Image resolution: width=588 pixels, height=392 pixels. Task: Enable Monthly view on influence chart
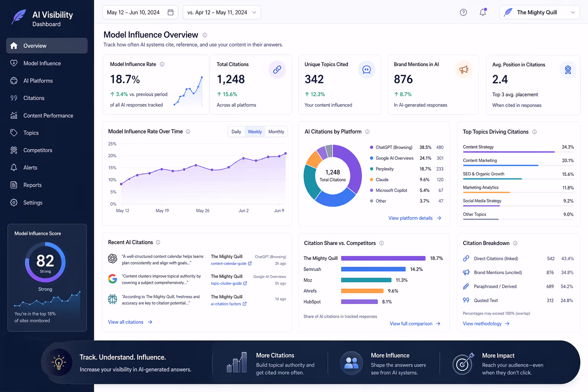(276, 131)
